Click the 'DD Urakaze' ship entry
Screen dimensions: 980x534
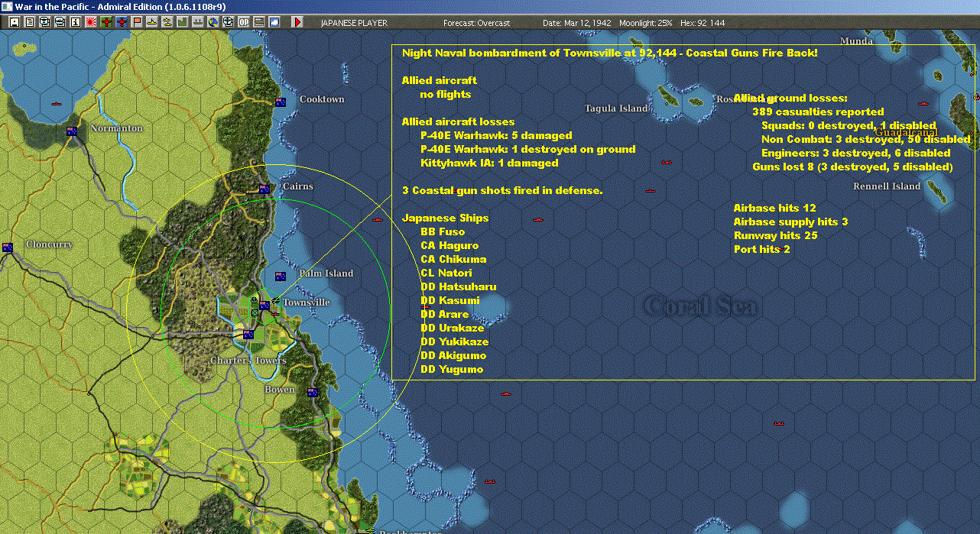453,328
